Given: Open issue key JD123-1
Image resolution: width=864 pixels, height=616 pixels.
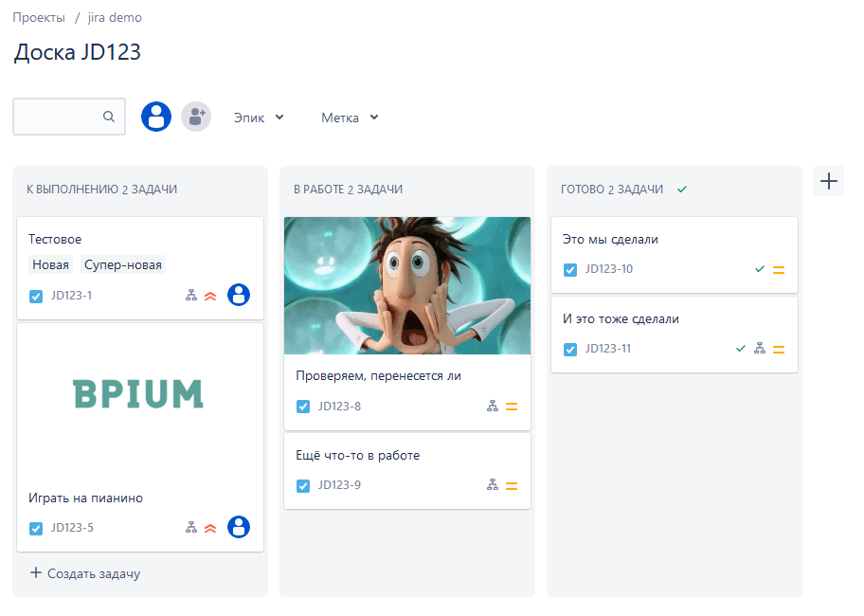Looking at the screenshot, I should click(72, 296).
